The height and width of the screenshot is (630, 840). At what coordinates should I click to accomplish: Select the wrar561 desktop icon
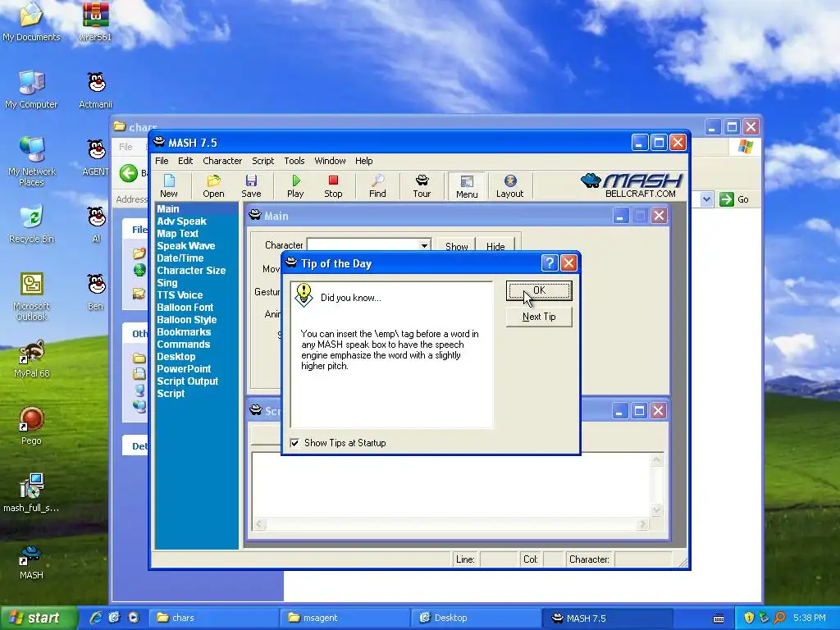(95, 22)
